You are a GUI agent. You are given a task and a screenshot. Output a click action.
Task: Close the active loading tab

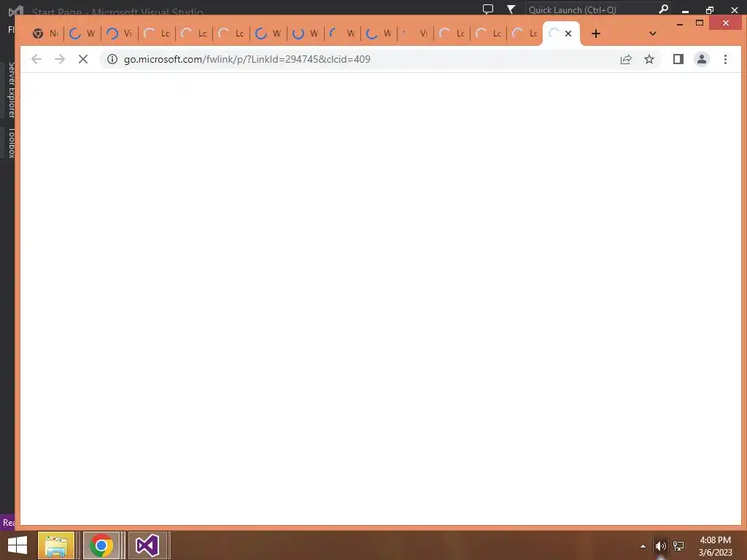(568, 34)
